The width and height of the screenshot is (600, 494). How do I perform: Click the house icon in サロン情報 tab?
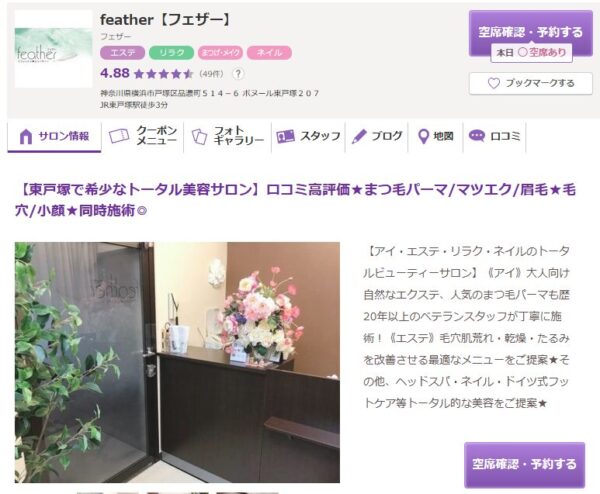point(26,137)
